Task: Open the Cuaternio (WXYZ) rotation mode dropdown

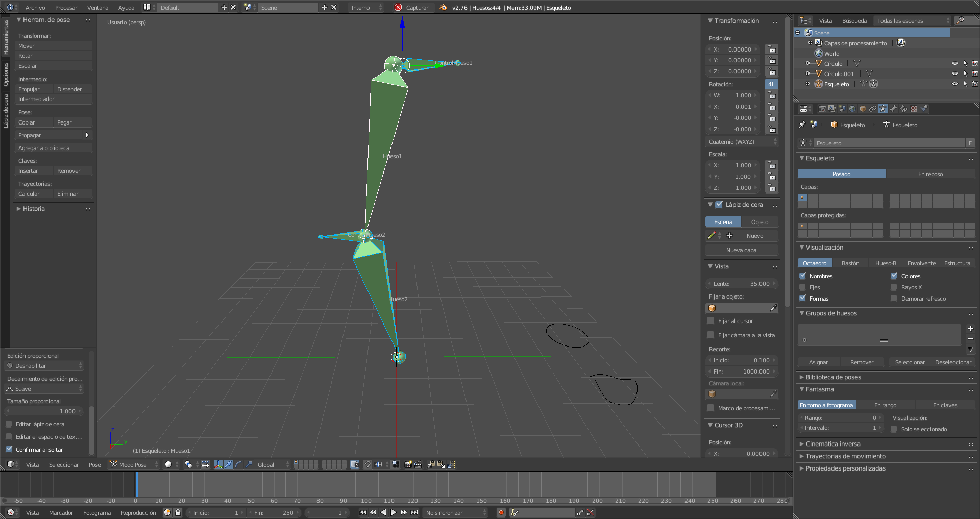Action: (x=742, y=142)
